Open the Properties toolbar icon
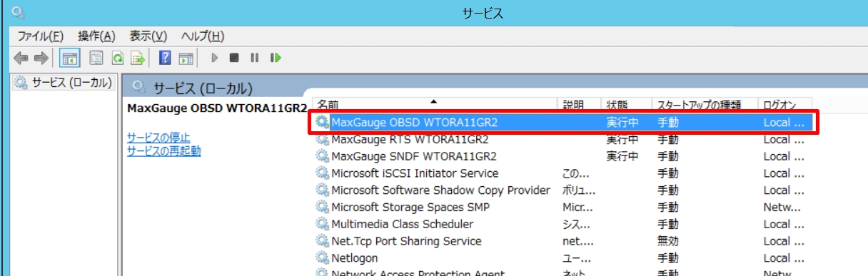This screenshot has height=276, width=868. (x=97, y=58)
